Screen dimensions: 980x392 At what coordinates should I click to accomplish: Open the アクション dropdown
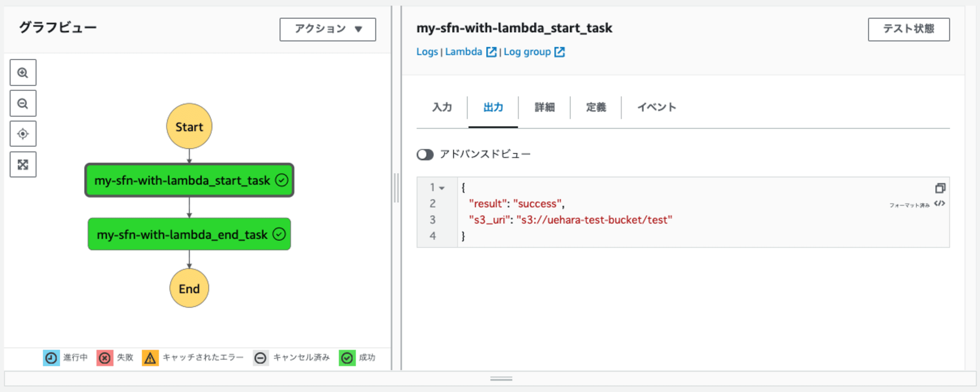click(x=328, y=29)
